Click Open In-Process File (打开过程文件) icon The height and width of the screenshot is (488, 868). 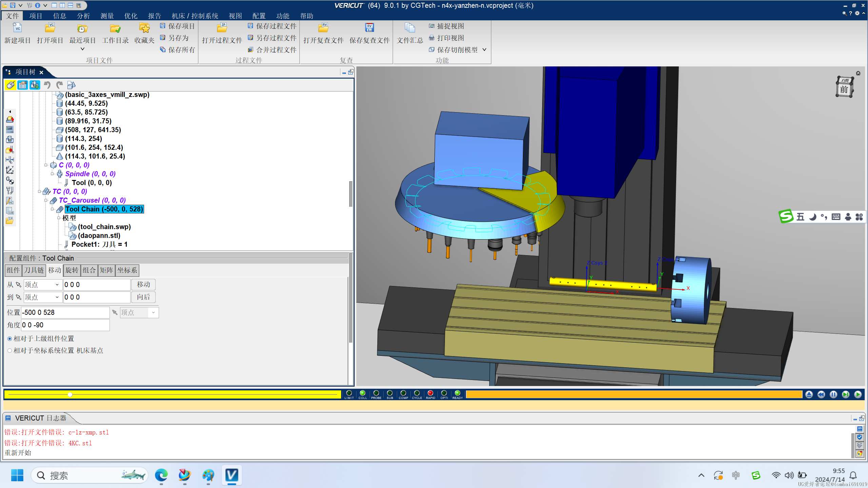(222, 28)
